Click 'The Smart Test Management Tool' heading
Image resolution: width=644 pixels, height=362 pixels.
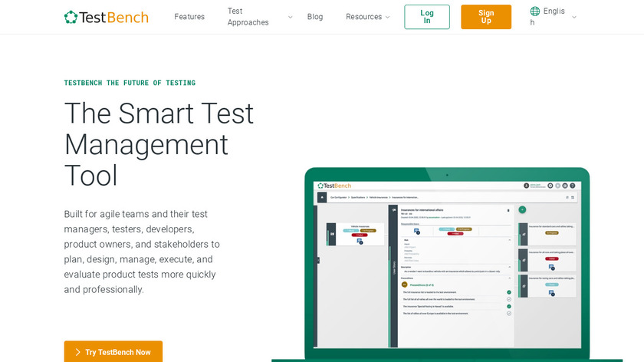tap(159, 144)
